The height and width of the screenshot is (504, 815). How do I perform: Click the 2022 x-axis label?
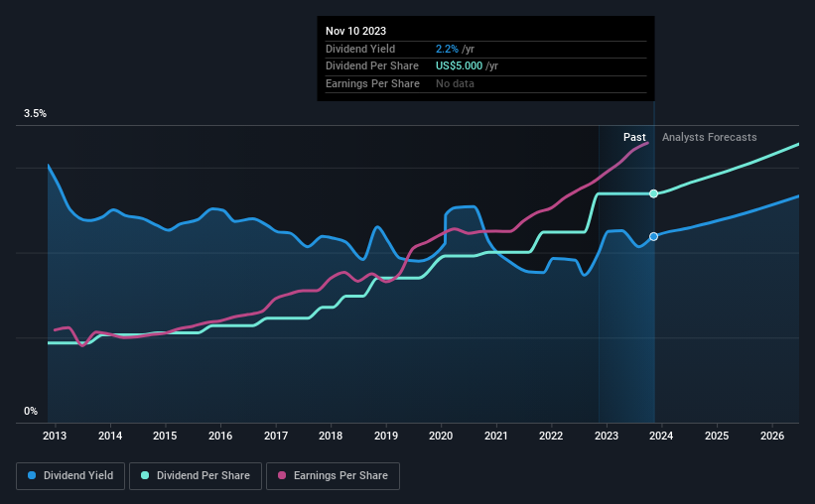click(x=551, y=436)
